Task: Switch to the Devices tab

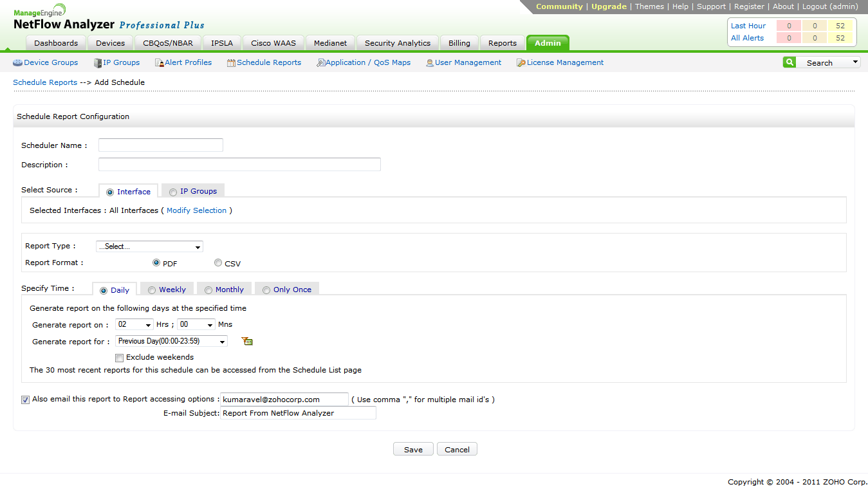Action: pos(111,43)
